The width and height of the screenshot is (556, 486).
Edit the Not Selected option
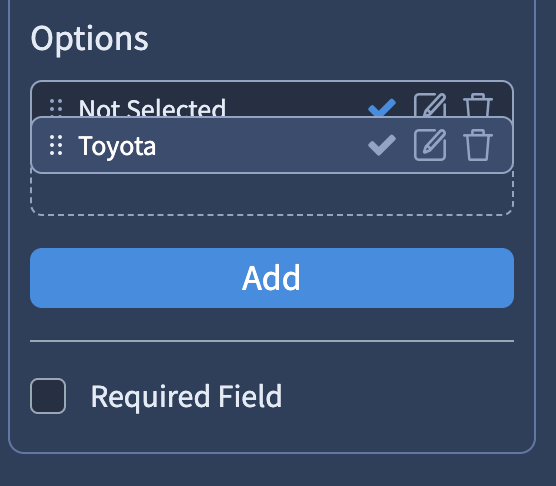(430, 105)
